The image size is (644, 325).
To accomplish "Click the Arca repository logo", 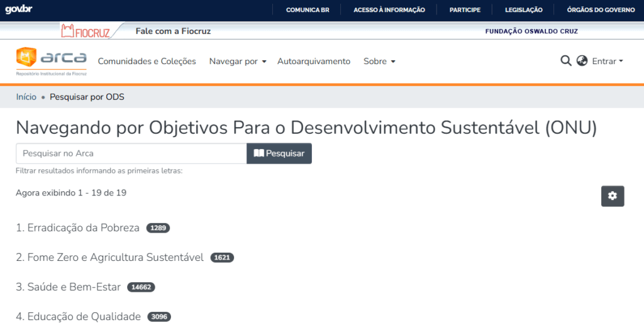I will point(52,61).
